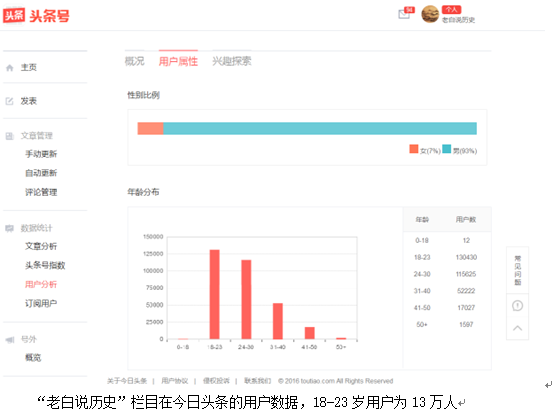
Task: Click the 文章管理 section icon
Action: point(10,136)
